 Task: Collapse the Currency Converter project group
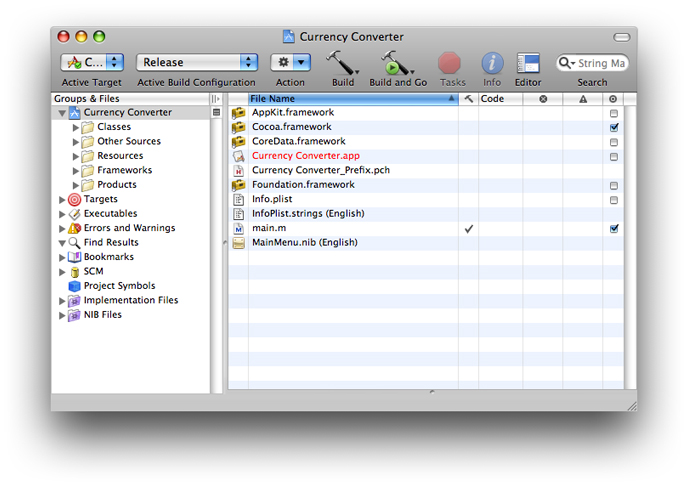tap(62, 114)
